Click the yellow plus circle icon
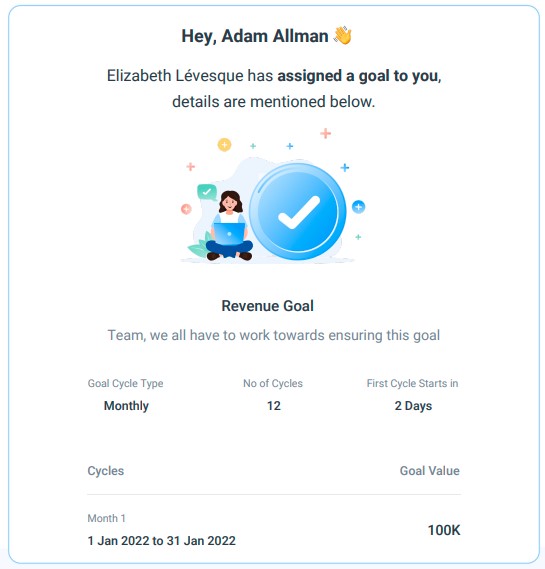Viewport: 545px width, 569px height. pos(224,145)
